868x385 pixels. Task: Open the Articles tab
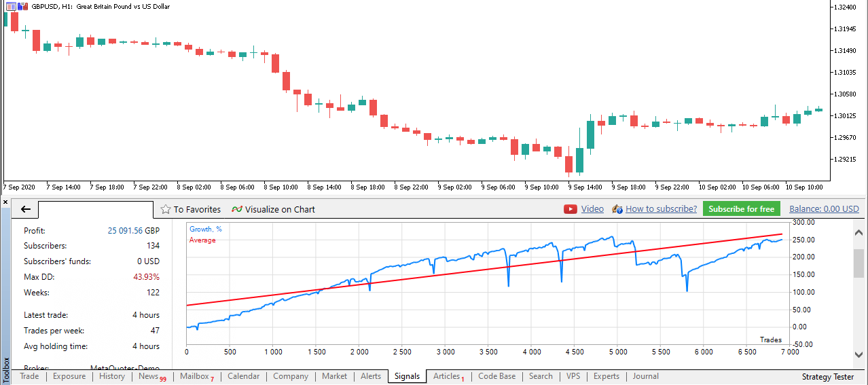(x=447, y=376)
